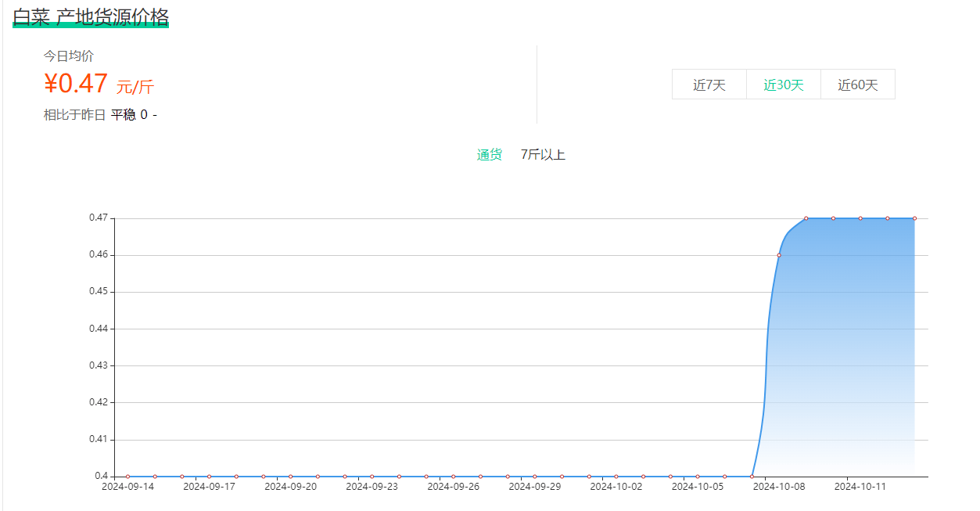Click the 白菜 产地货源价格 heading
Image resolution: width=980 pixels, height=511 pixels.
[91, 16]
